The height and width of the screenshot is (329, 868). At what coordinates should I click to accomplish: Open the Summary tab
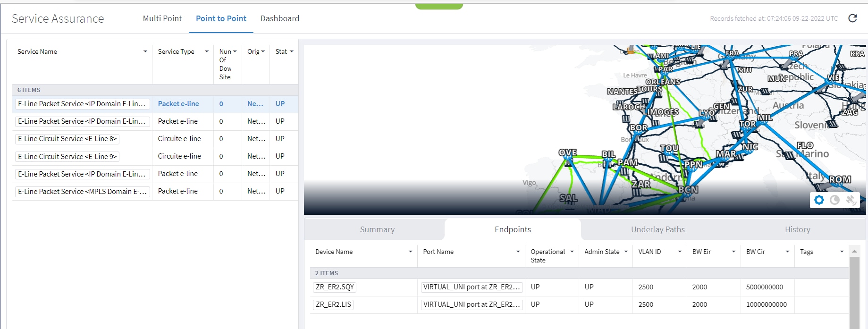coord(377,229)
